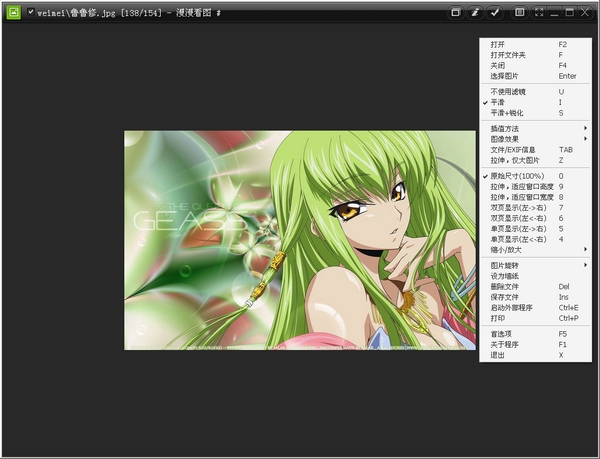Screen dimensions: 600x459
Task: Expand the 图片旋转 submenu
Action: (x=535, y=265)
